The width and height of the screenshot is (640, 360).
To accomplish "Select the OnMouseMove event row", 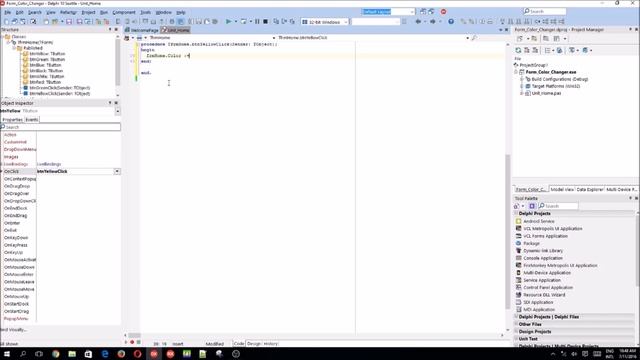I will 60,289.
